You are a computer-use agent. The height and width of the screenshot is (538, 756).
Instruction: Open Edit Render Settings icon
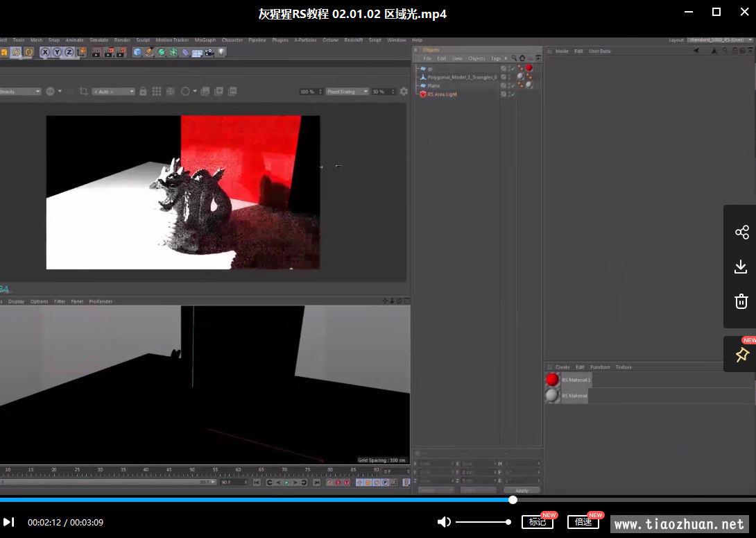[121, 52]
